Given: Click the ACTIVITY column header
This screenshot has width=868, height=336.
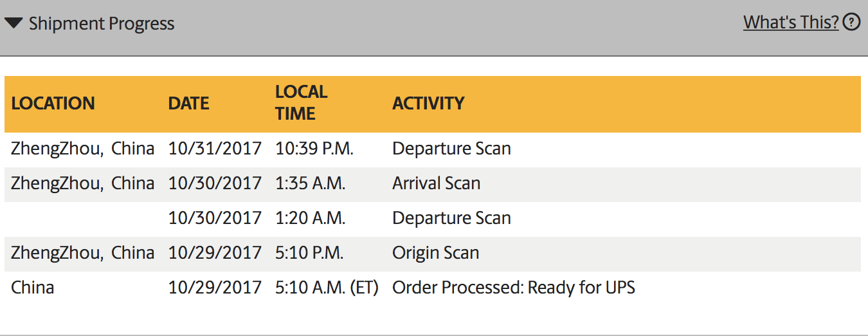Looking at the screenshot, I should tap(428, 103).
